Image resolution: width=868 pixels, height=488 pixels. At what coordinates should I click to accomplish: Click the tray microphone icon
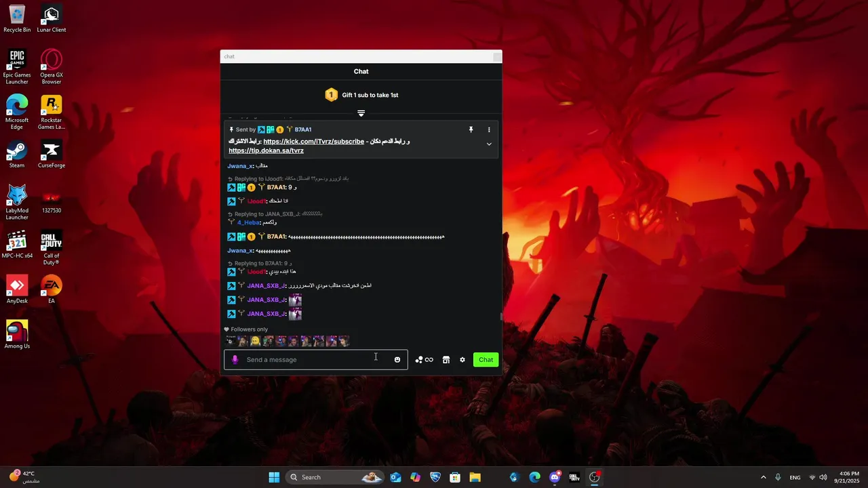click(x=778, y=477)
